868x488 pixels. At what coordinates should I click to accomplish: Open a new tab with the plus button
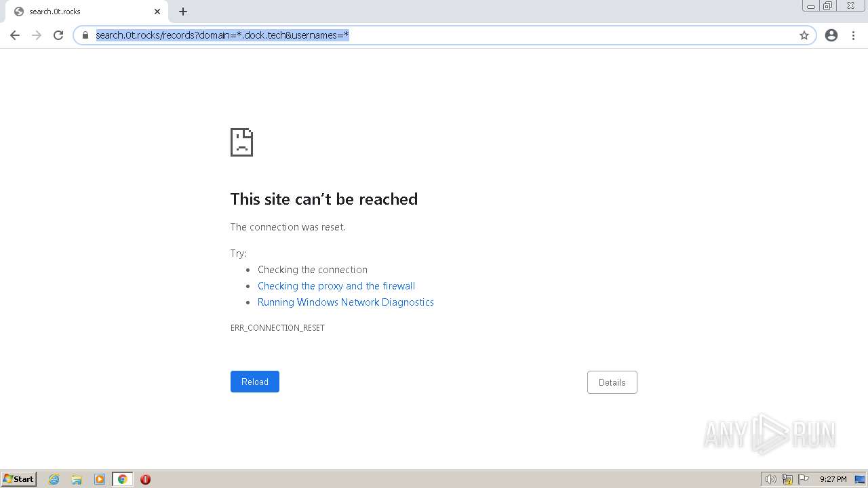[183, 12]
